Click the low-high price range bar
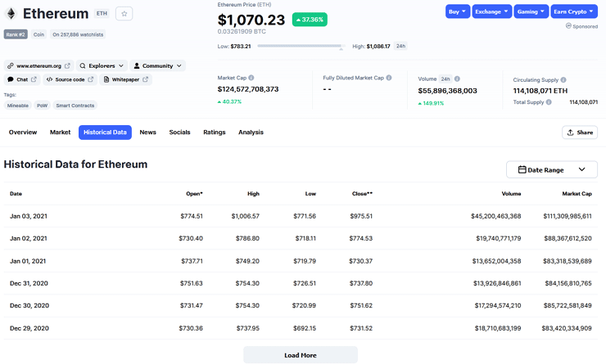The image size is (606, 364). [x=301, y=47]
